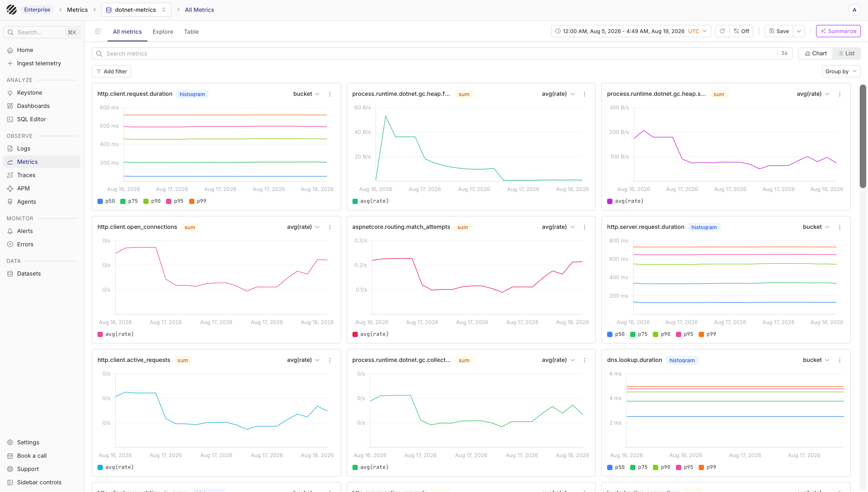This screenshot has width=868, height=492.
Task: Click p90 color swatch in dns.lookup.duration legend
Action: pos(655,467)
